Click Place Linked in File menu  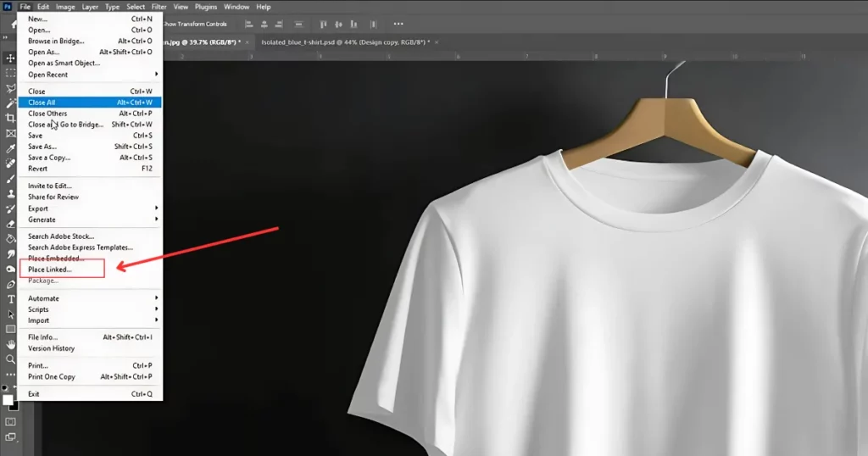coord(50,270)
